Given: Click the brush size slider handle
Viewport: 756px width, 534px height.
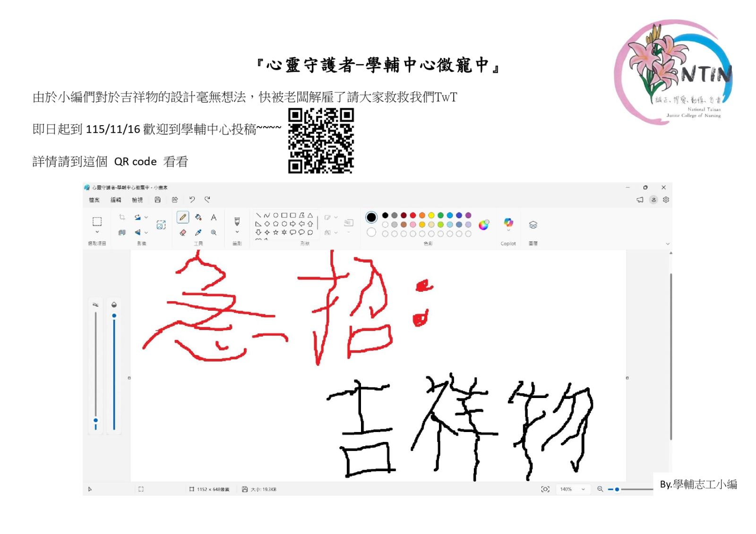Looking at the screenshot, I should pyautogui.click(x=95, y=420).
